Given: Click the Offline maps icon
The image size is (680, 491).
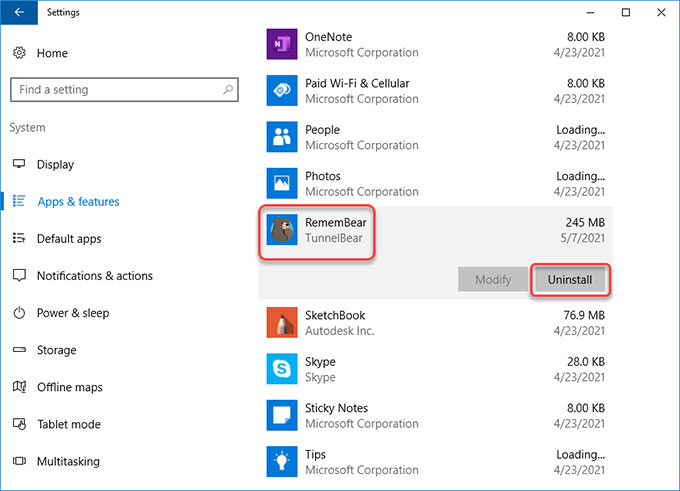Looking at the screenshot, I should pos(19,386).
